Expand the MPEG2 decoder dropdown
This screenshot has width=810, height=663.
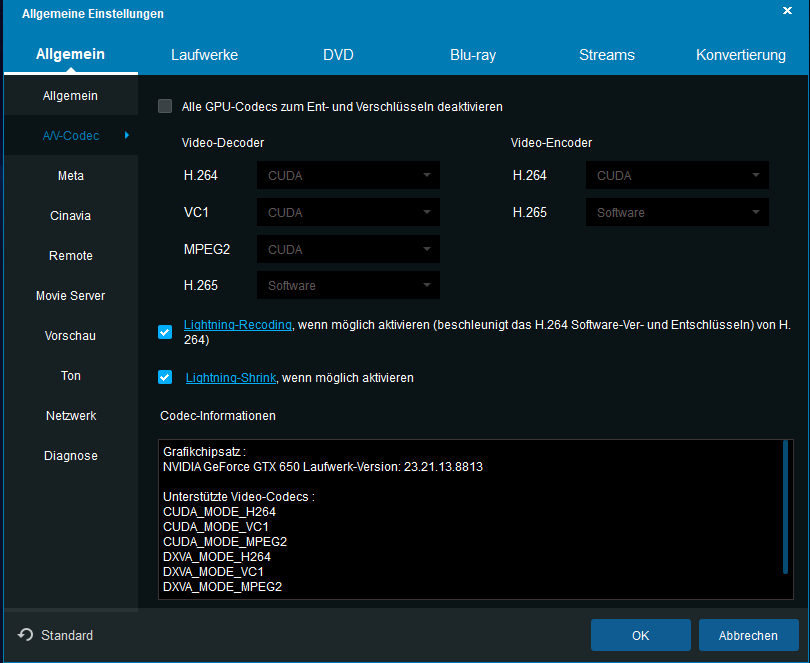(x=348, y=249)
